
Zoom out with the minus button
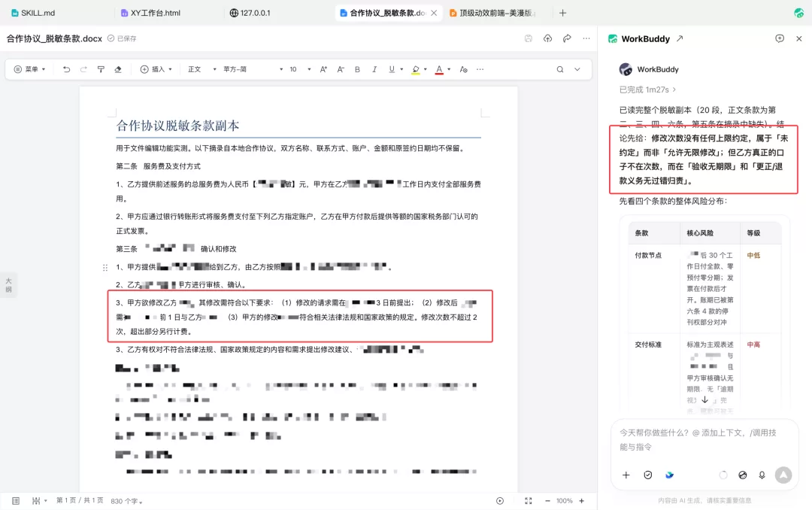547,501
